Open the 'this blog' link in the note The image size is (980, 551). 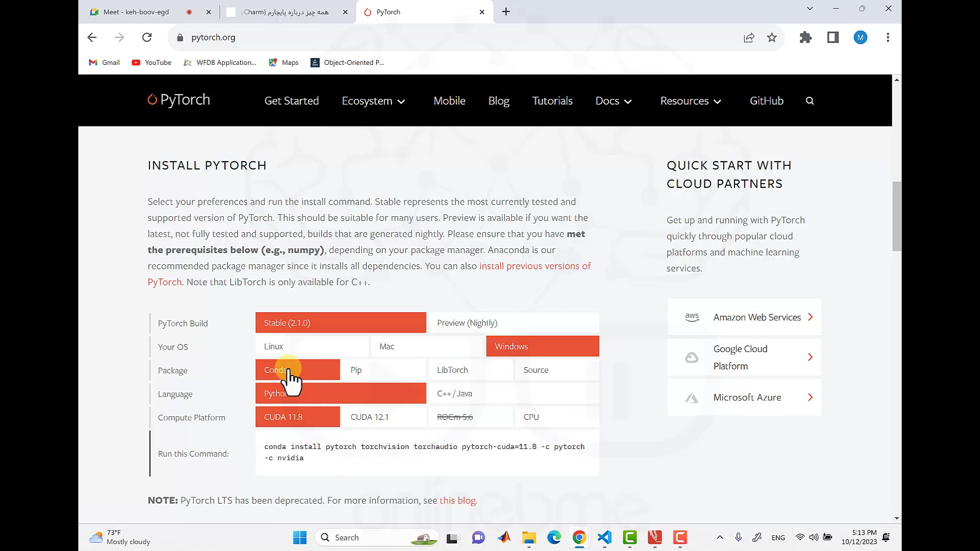457,500
